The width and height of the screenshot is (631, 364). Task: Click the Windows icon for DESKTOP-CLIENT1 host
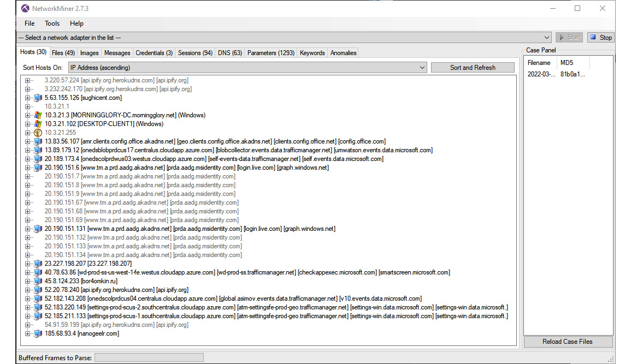tap(38, 124)
